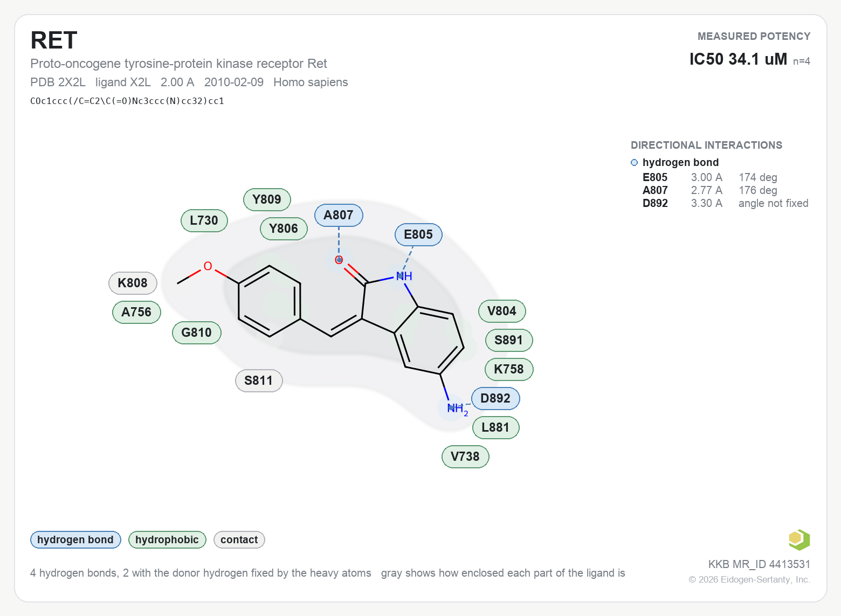Select the E805 residue label
Screen dimensions: 841x616
tap(418, 234)
